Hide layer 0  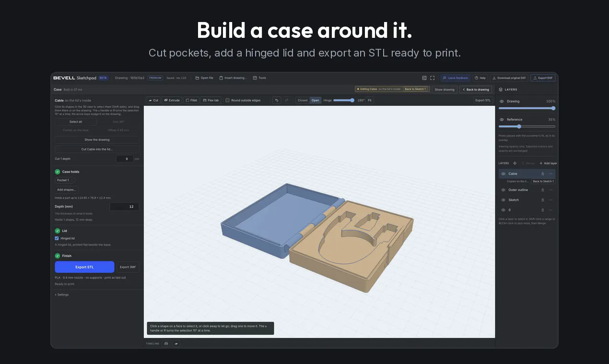coord(503,210)
